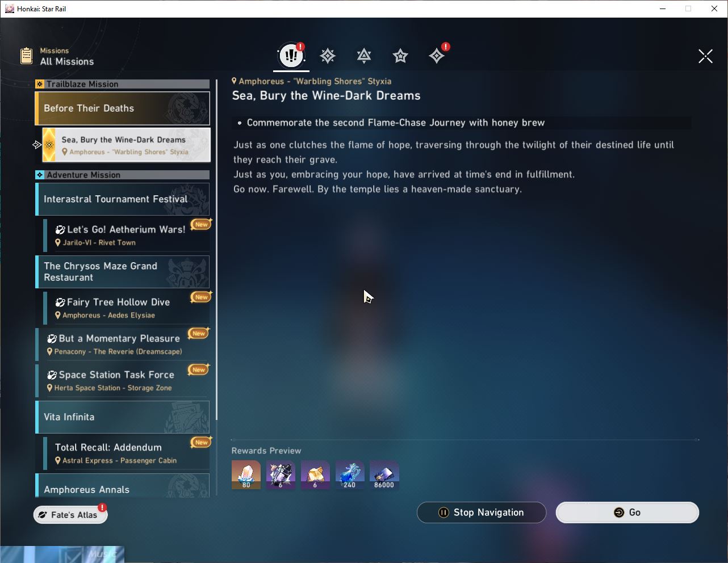
Task: Open Fate's Atlas
Action: pyautogui.click(x=70, y=515)
